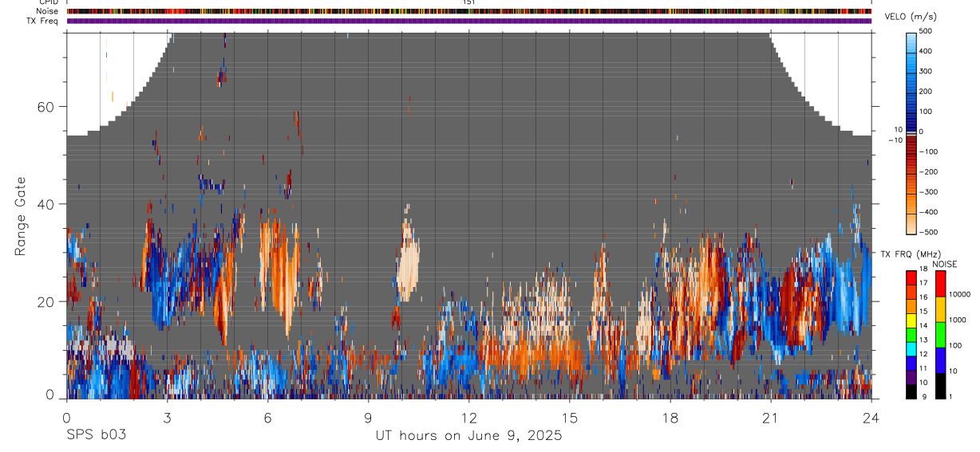Click the "UT hours on June 9, 2025" axis title
Screen dimensions: 980x452
click(x=469, y=435)
